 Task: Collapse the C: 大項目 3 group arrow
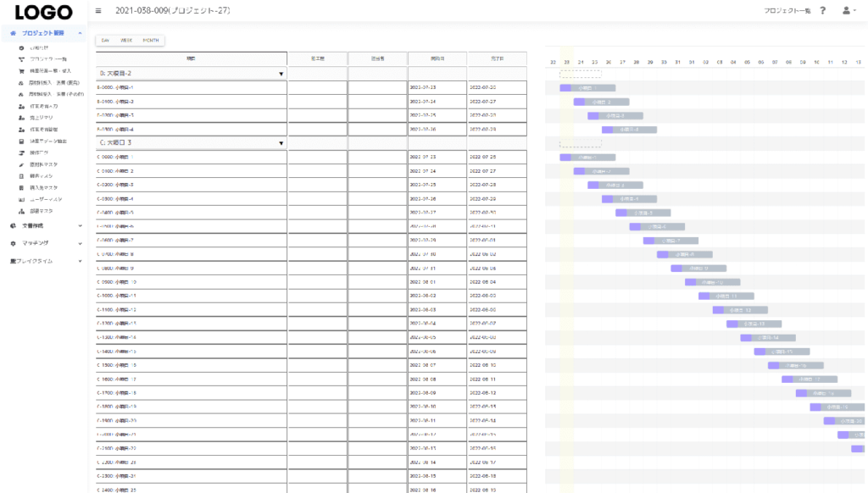point(281,143)
